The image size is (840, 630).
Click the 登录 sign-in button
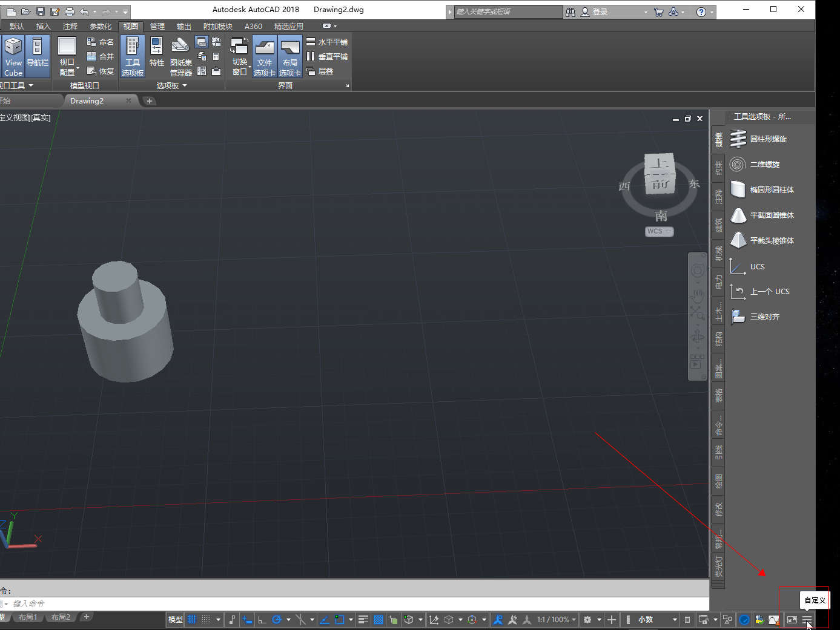[600, 12]
